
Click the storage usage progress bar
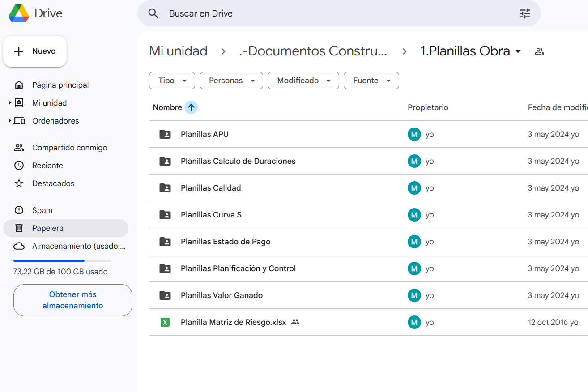[62, 260]
